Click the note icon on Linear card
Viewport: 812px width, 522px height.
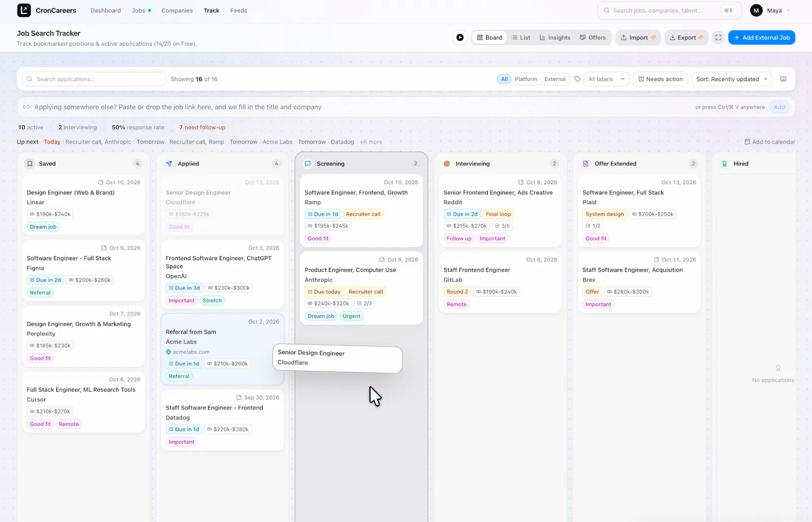100,183
